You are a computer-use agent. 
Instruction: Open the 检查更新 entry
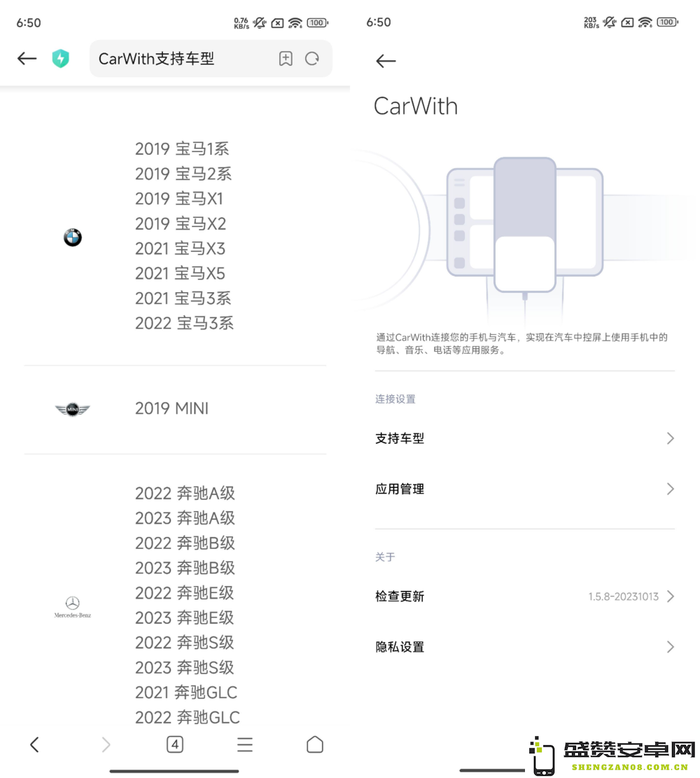(525, 596)
